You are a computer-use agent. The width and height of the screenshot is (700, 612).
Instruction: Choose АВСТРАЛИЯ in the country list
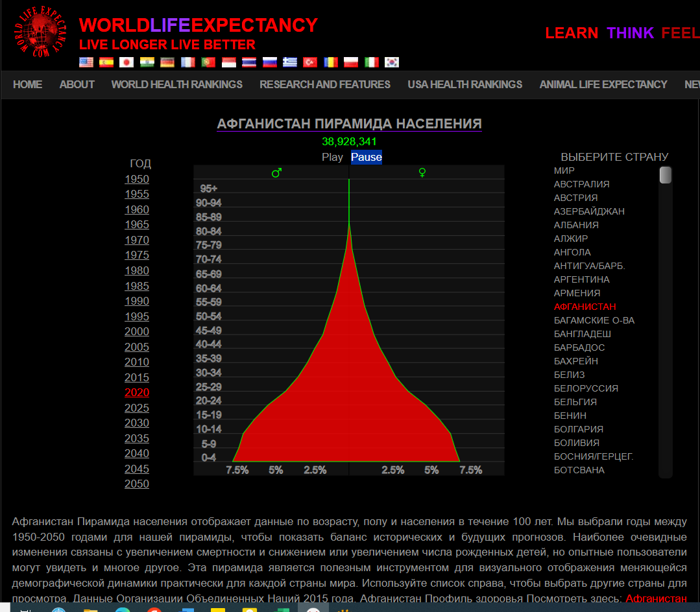point(581,184)
